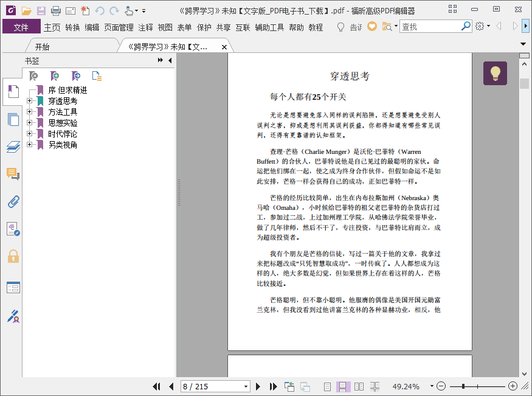Image resolution: width=532 pixels, height=396 pixels.
Task: Click the page-with-lines icon in bookmark toolbar
Action: (97, 76)
